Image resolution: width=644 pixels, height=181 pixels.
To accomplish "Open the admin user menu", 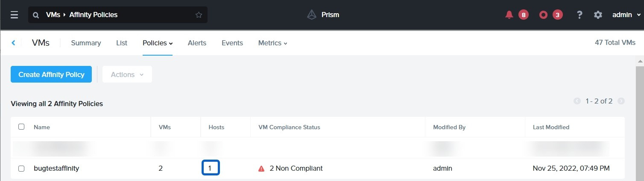I will click(626, 15).
